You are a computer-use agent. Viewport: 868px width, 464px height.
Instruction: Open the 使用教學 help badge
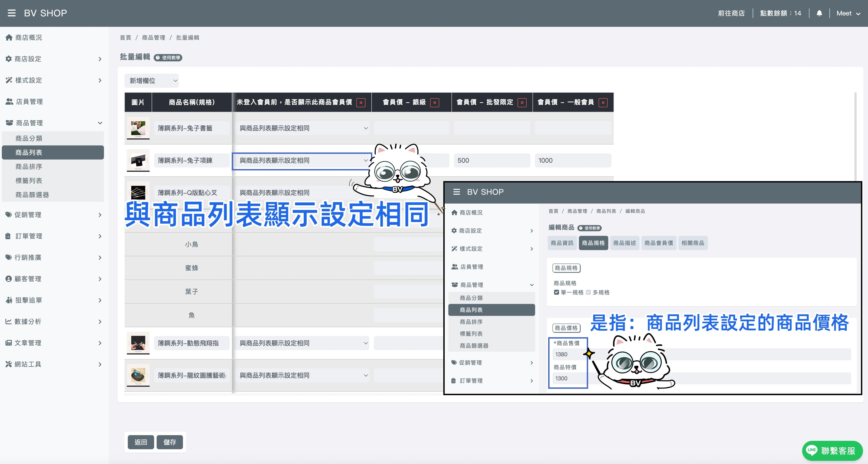coord(168,58)
